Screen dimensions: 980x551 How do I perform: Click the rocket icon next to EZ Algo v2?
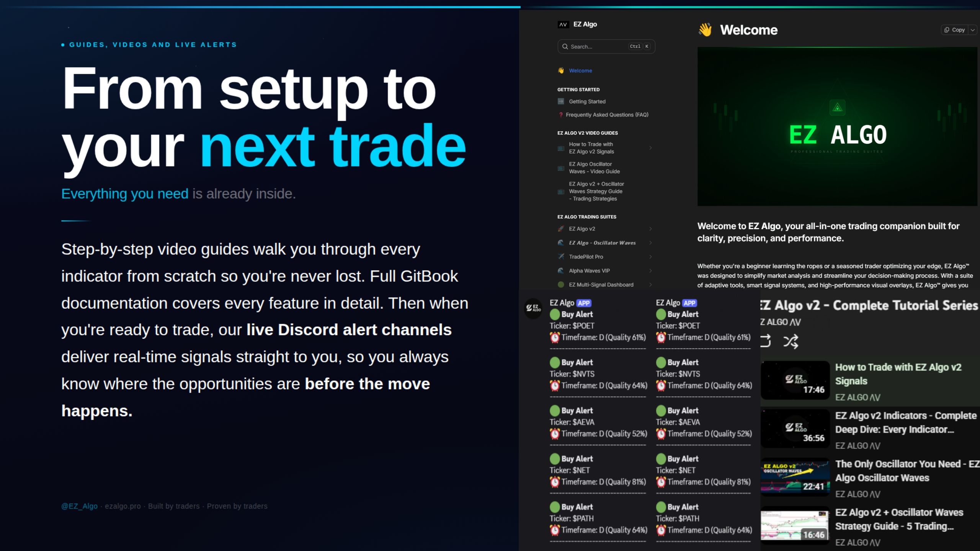(561, 229)
